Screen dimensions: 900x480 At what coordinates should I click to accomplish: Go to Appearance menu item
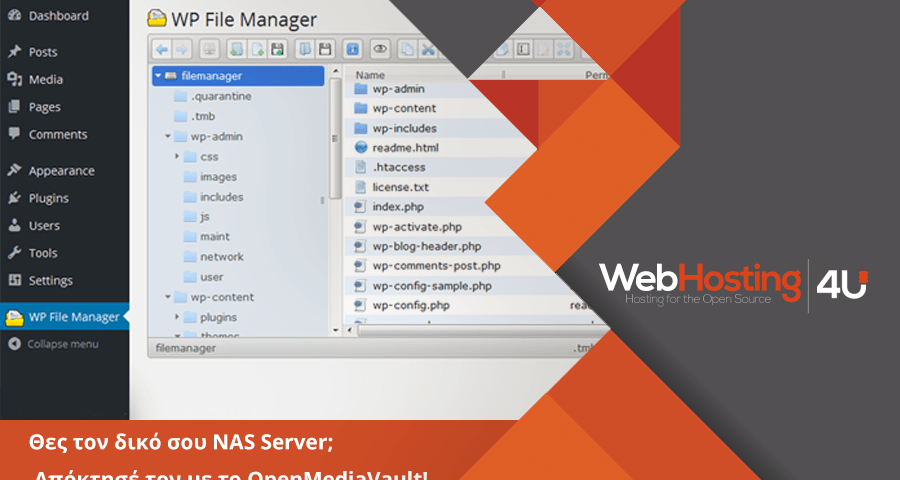pos(61,171)
